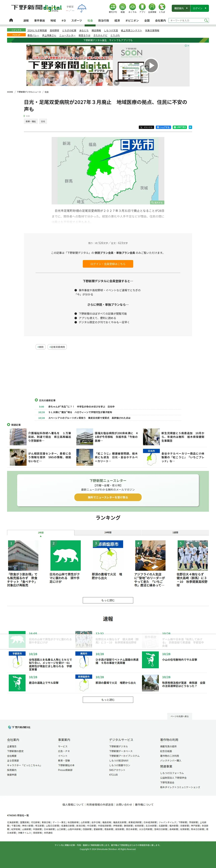Click the 日光市 map article image

[x=108, y=171]
